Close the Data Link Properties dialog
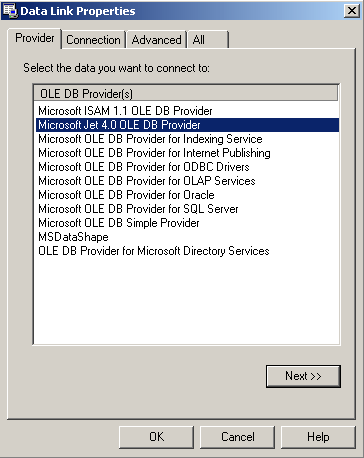The image size is (364, 458). [x=352, y=11]
